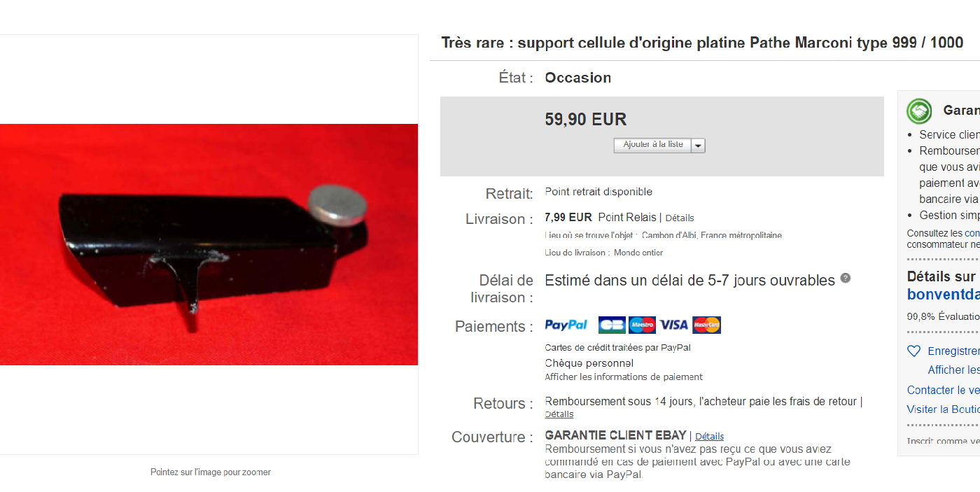This screenshot has width=980, height=492.
Task: Click the Maestro card icon
Action: tap(643, 325)
